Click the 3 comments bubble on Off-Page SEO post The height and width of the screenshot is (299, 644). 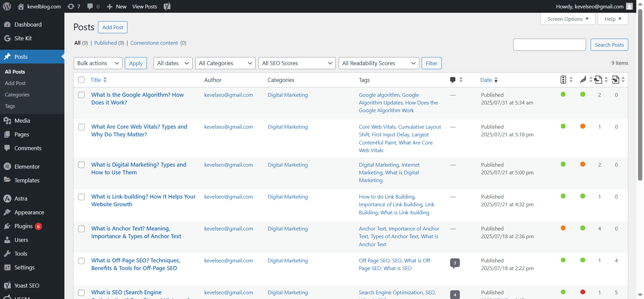click(455, 263)
